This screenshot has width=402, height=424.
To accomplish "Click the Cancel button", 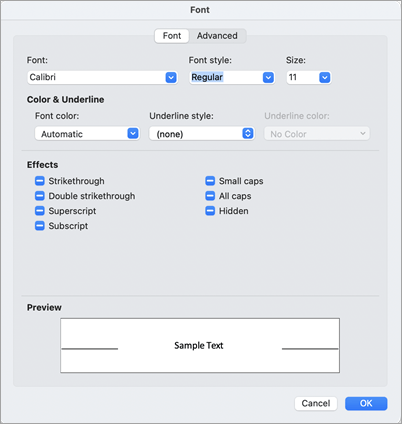I will (x=316, y=403).
